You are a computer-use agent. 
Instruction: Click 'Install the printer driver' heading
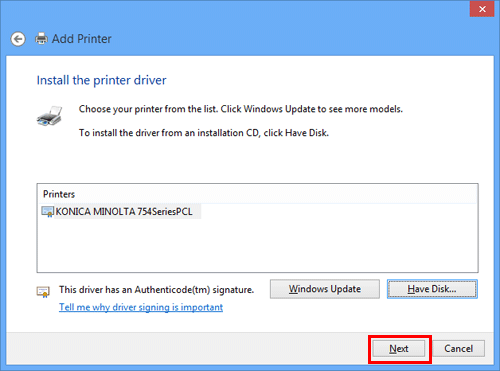101,80
